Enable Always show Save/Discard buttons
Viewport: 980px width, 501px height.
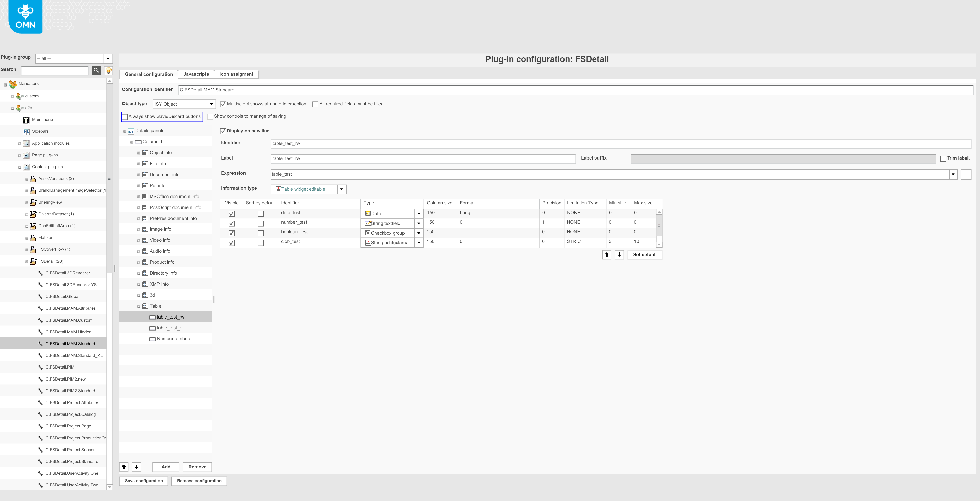tap(125, 117)
